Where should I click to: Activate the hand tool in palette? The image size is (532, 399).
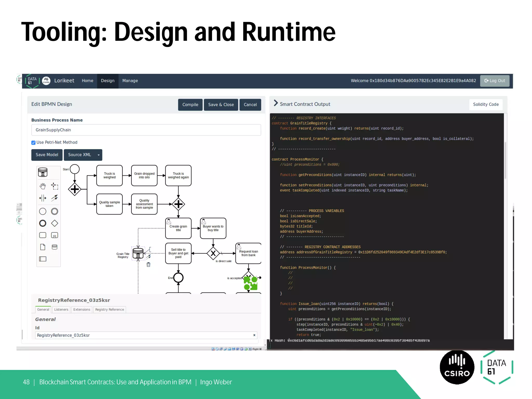(43, 186)
